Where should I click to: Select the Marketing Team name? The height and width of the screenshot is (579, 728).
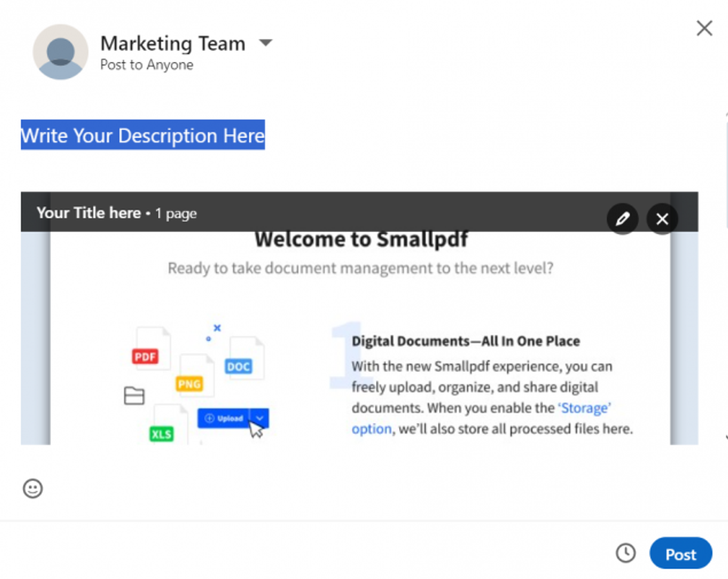click(173, 43)
